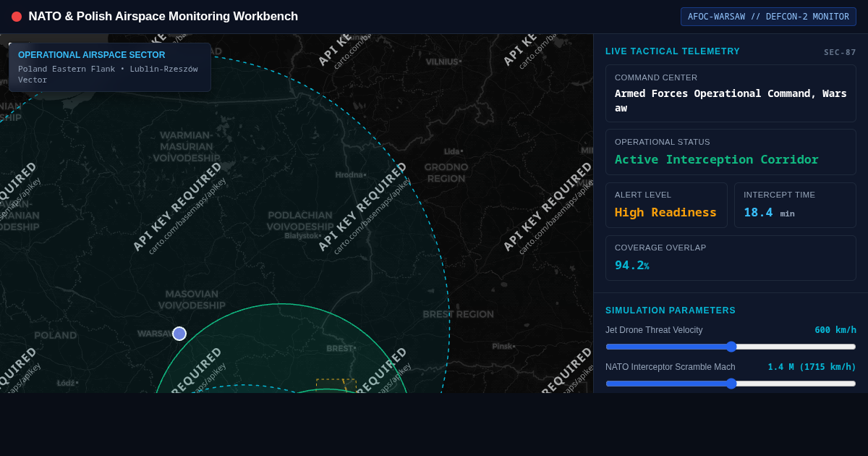868x456 pixels.
Task: Click the 600 km/h velocity value
Action: click(835, 330)
